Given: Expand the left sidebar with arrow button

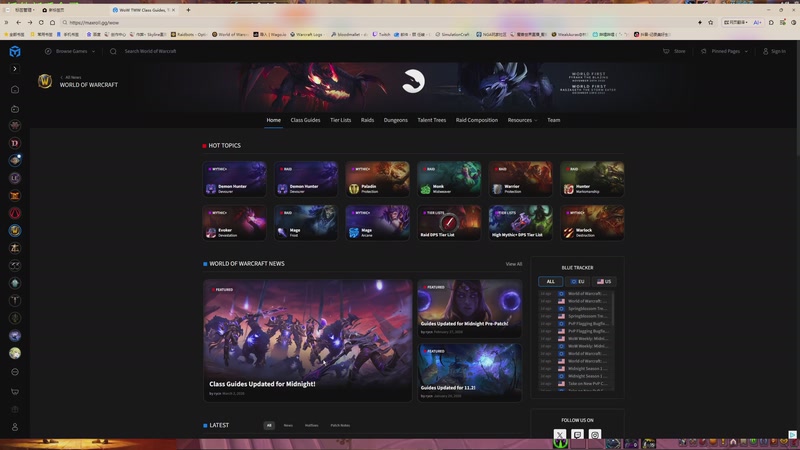Looking at the screenshot, I should coord(15,68).
